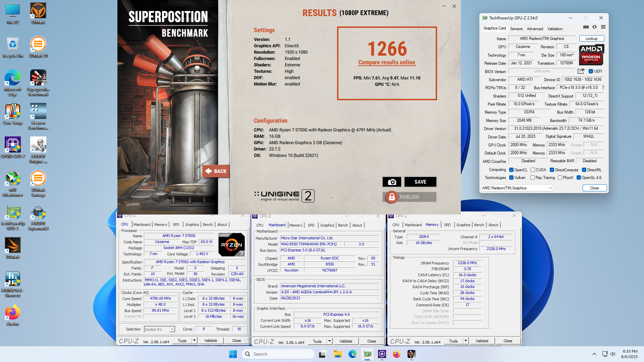Expand Tools dropdown arrow in CPU-Z Mainboard window
Viewport: 644px width, 362px height.
pos(329,341)
